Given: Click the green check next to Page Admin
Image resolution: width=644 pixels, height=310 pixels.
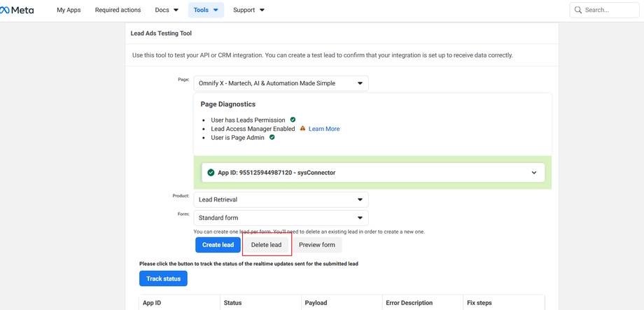Looking at the screenshot, I should tap(272, 137).
